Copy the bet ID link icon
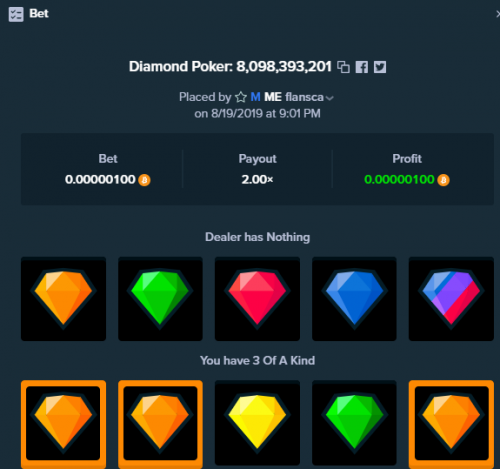Image resolution: width=500 pixels, height=469 pixels. pyautogui.click(x=343, y=67)
